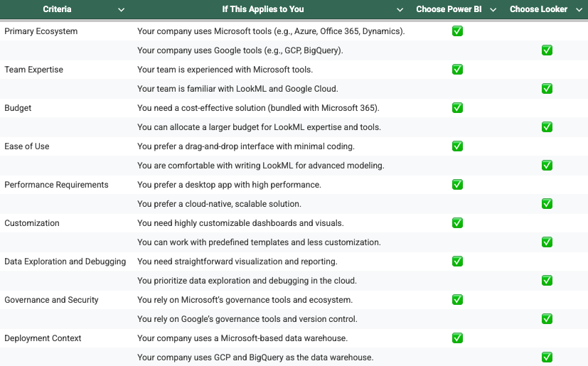Toggle Looker checkmark for data exploration in cloud
This screenshot has width=588, height=366.
[547, 281]
